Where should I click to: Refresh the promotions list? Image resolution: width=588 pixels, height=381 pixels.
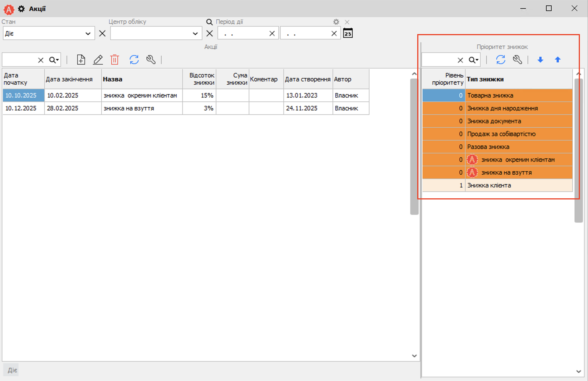click(x=134, y=60)
